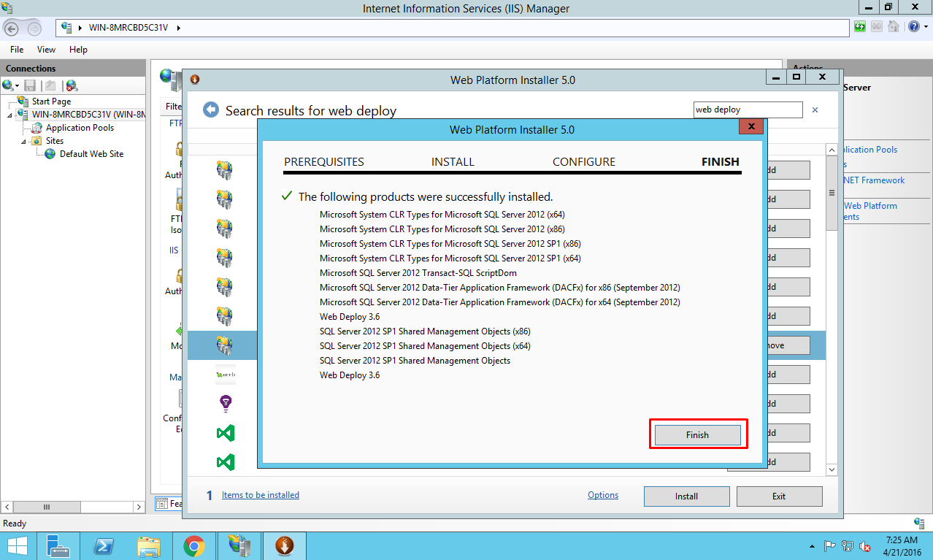The height and width of the screenshot is (560, 933).
Task: Open Server Manager from the taskbar
Action: pos(58,545)
